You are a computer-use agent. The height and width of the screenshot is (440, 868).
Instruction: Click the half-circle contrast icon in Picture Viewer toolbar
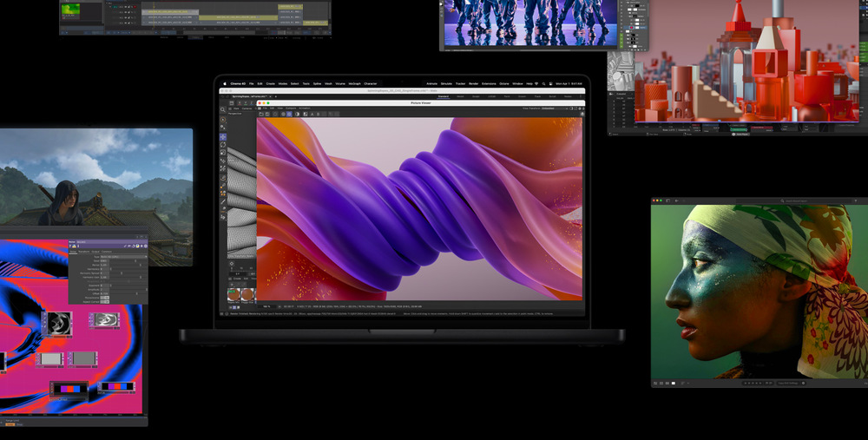tap(297, 114)
